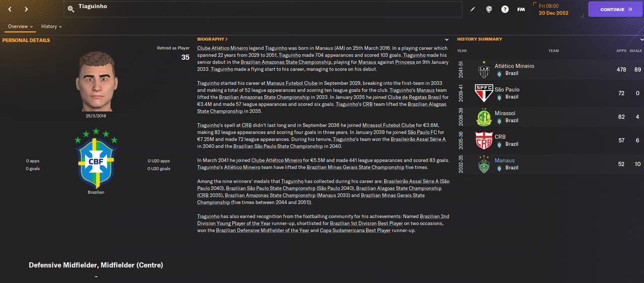644x283 pixels.
Task: Open Atlético Mineiro team link
Action: click(514, 66)
